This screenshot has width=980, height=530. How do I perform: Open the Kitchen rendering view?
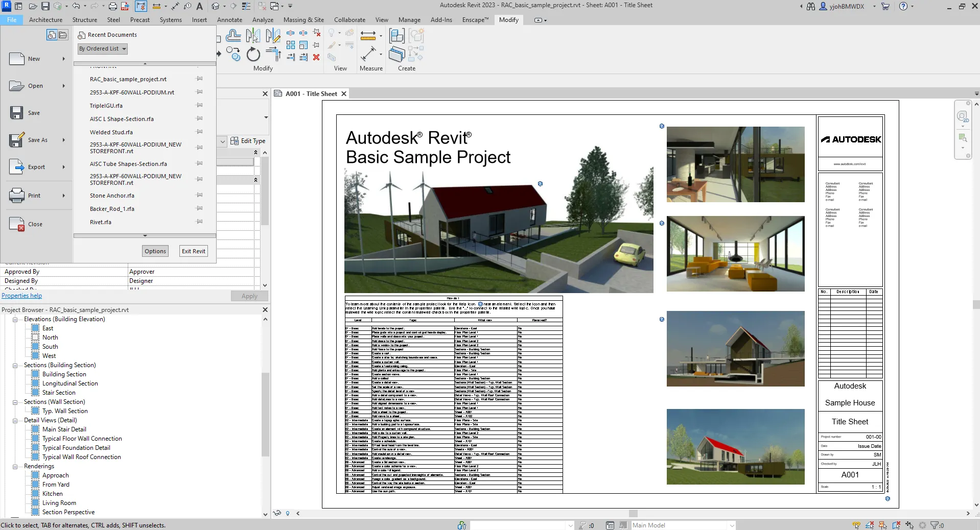click(52, 494)
